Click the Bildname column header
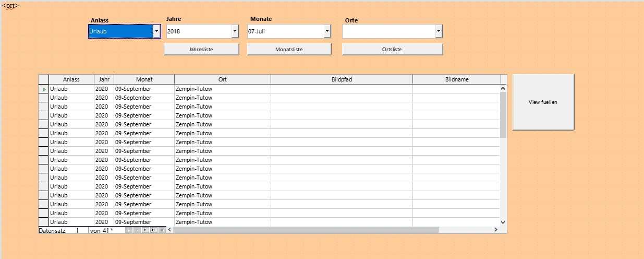This screenshot has width=644, height=259. click(x=457, y=79)
